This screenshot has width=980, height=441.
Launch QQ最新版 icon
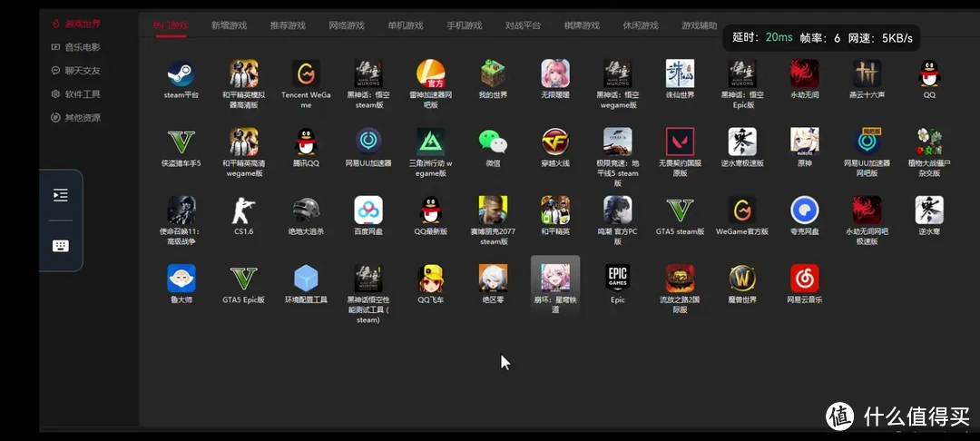[431, 210]
